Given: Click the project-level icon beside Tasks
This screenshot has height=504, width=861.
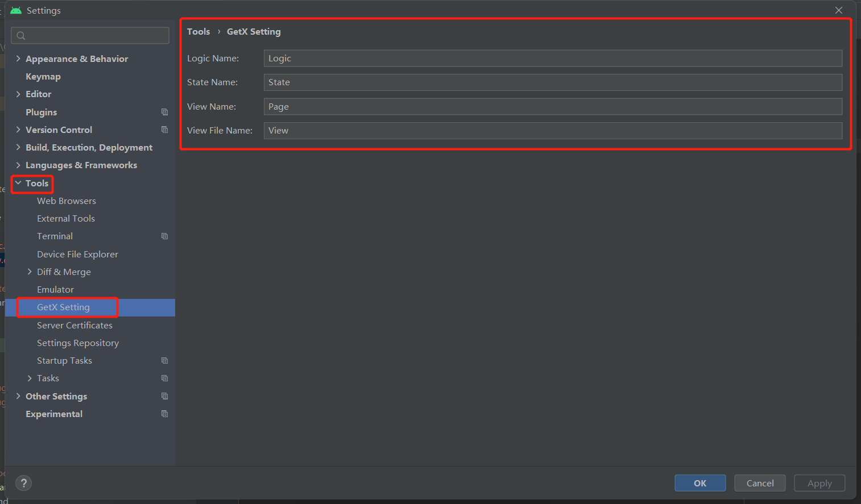Looking at the screenshot, I should (x=164, y=378).
